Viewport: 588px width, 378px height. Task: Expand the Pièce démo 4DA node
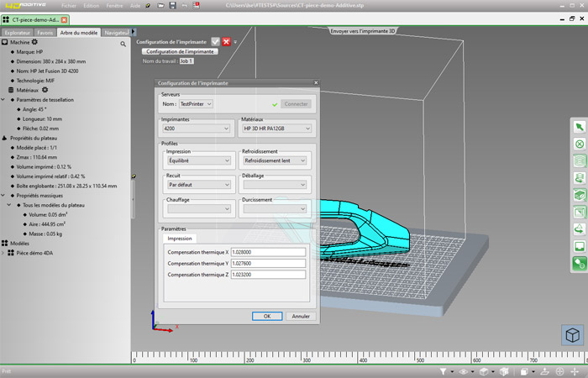tap(3, 253)
